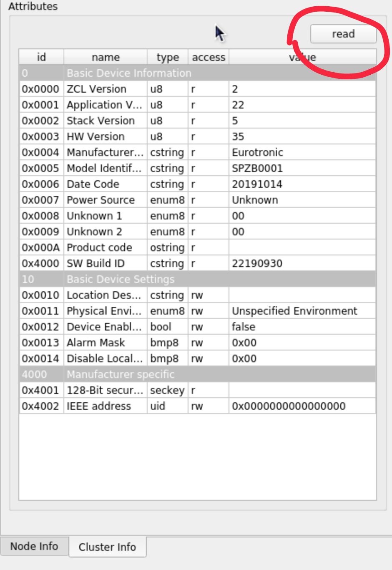
Task: Click the false value cell
Action: 302,327
